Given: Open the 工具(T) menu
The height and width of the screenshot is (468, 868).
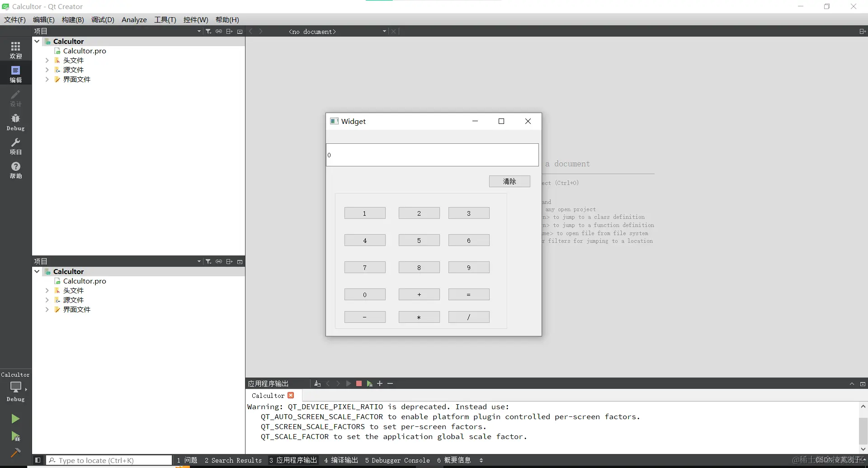Looking at the screenshot, I should pyautogui.click(x=165, y=19).
